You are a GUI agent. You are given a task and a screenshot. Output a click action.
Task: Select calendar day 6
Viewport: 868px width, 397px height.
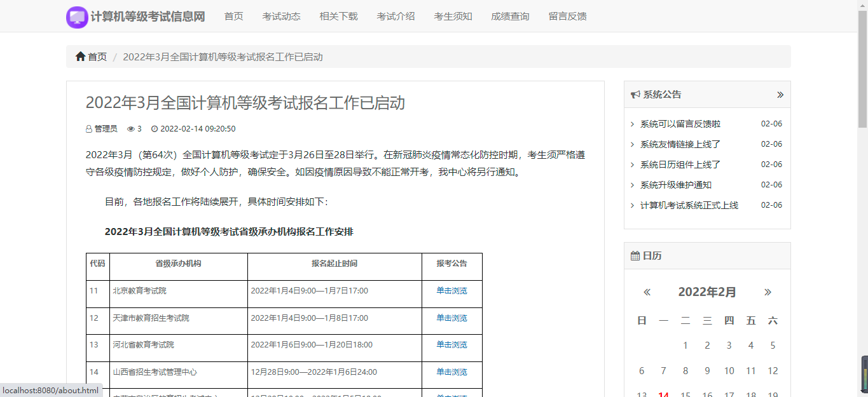[642, 371]
